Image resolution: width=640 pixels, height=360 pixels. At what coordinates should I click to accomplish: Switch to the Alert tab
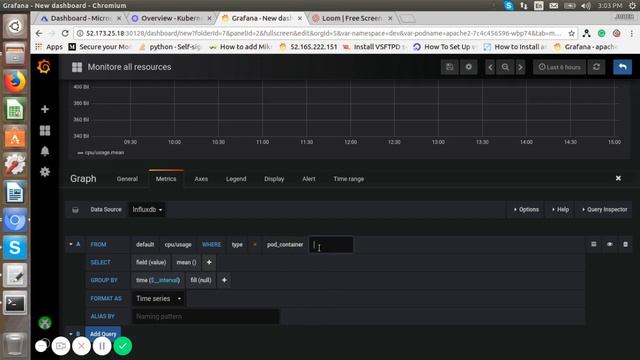pyautogui.click(x=309, y=179)
